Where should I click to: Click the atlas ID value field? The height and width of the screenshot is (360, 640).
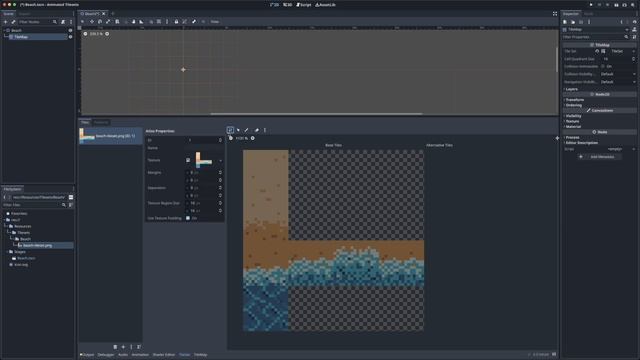click(204, 140)
